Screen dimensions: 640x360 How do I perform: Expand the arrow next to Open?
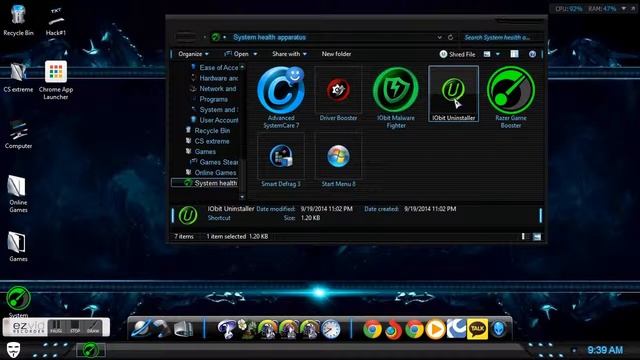coord(256,54)
